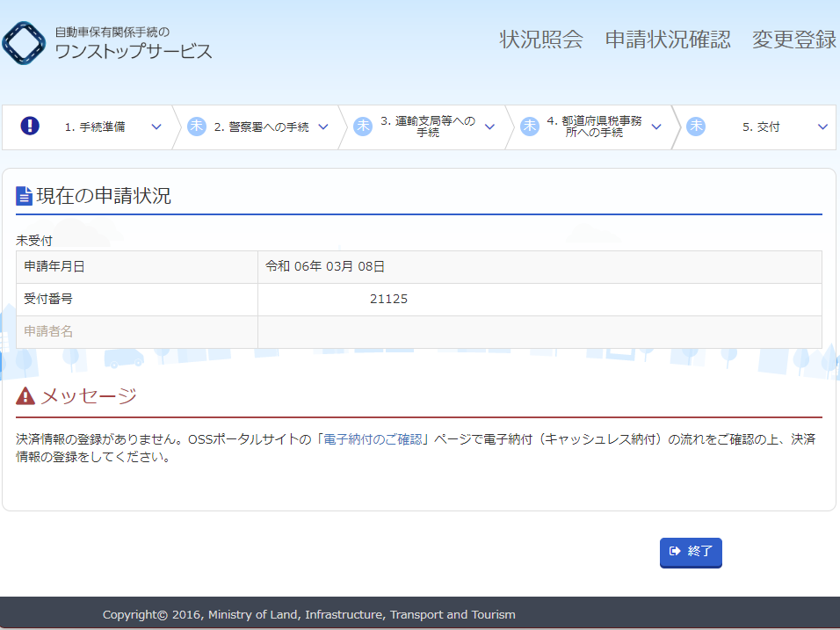Screen dimensions: 840x630
Task: Open the 変更登録 menu
Action: click(x=794, y=40)
